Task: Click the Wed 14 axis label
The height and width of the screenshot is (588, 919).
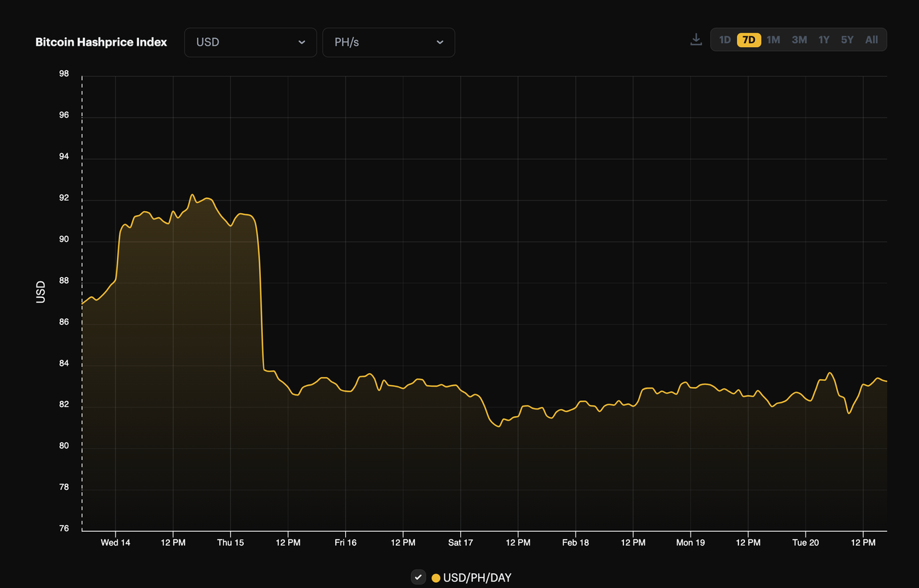Action: click(116, 542)
